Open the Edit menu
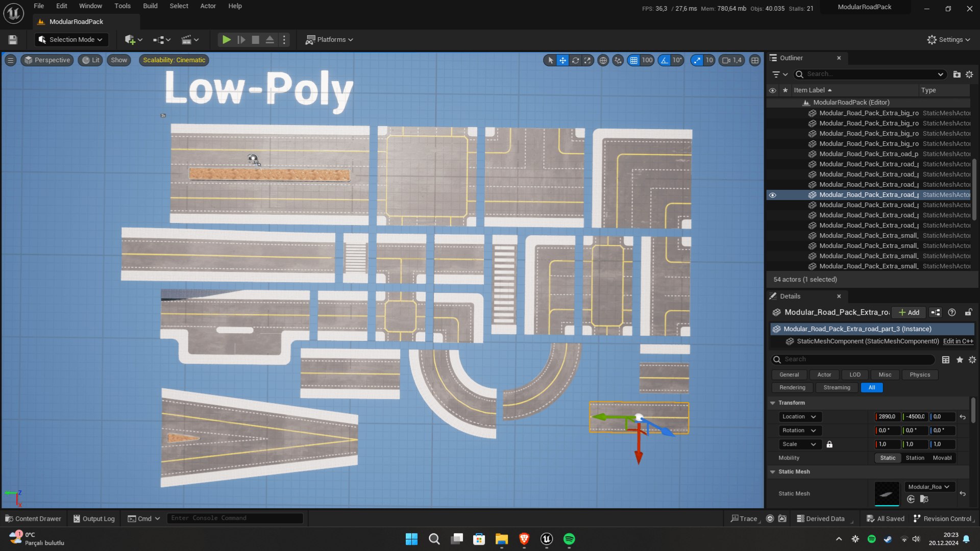 point(62,6)
